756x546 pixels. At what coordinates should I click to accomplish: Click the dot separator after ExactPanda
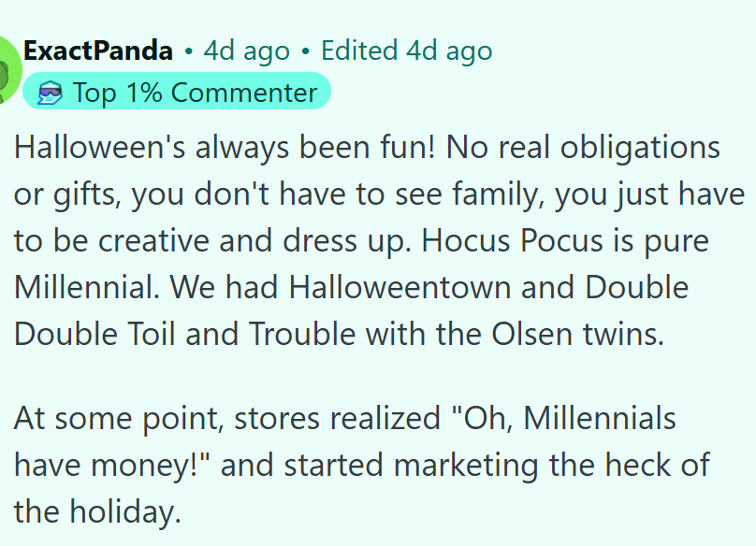(188, 51)
